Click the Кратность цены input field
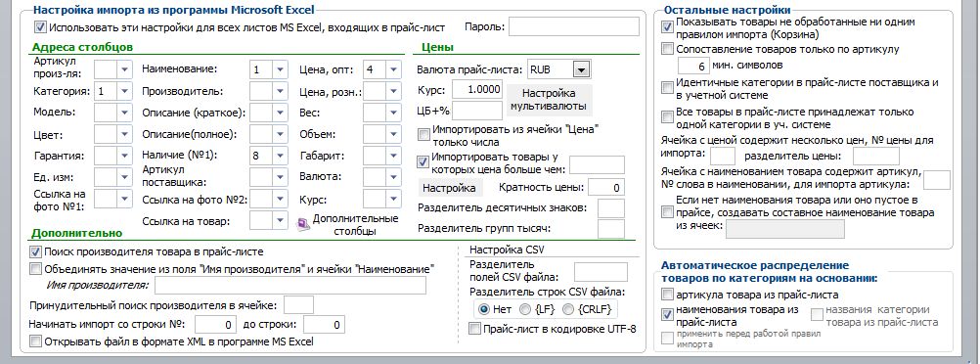This screenshot has height=364, width=980. 605,187
